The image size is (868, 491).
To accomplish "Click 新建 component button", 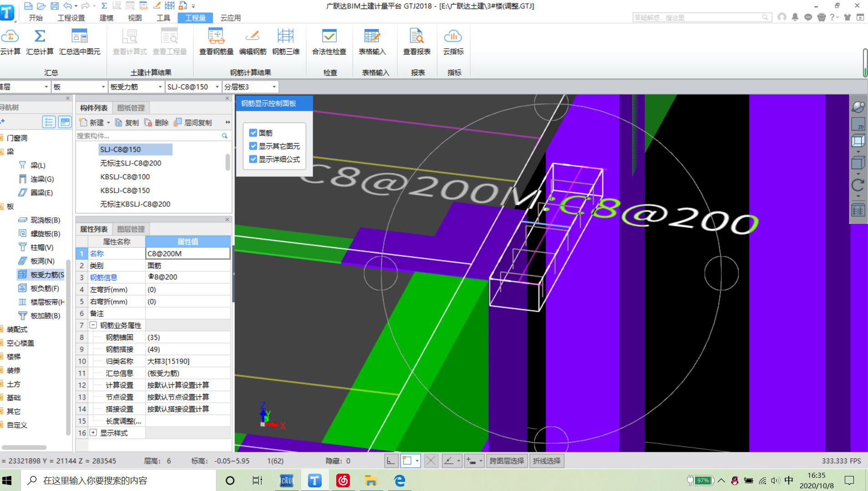I will 92,123.
